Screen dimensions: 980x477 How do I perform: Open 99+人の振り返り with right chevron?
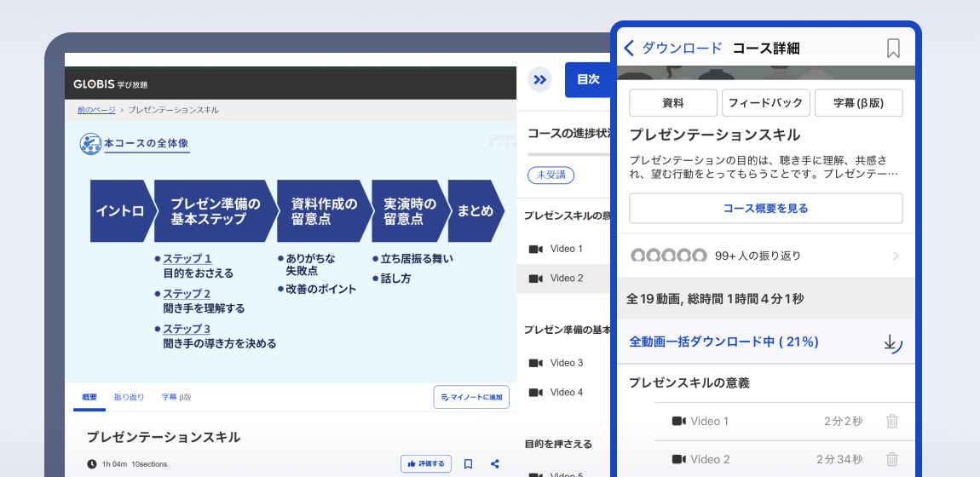tap(896, 256)
